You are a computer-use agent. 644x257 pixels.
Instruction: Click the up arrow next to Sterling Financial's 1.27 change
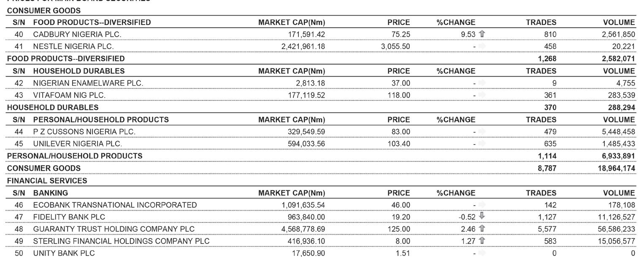(x=482, y=241)
